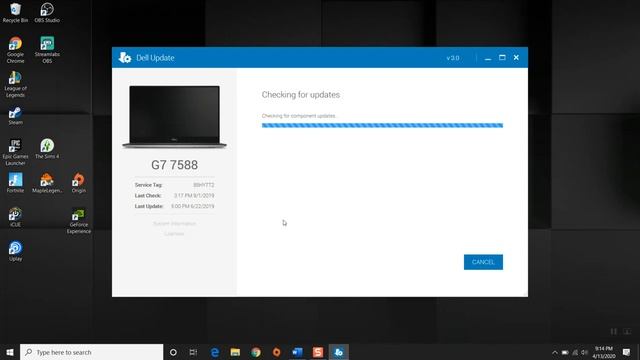This screenshot has height=360, width=640.
Task: Click 'Checking for component updates' status text
Action: click(299, 116)
